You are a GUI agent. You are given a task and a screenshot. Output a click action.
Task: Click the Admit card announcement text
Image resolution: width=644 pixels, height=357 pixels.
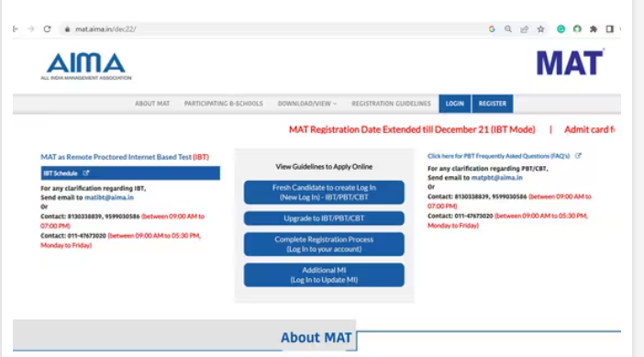coord(589,129)
